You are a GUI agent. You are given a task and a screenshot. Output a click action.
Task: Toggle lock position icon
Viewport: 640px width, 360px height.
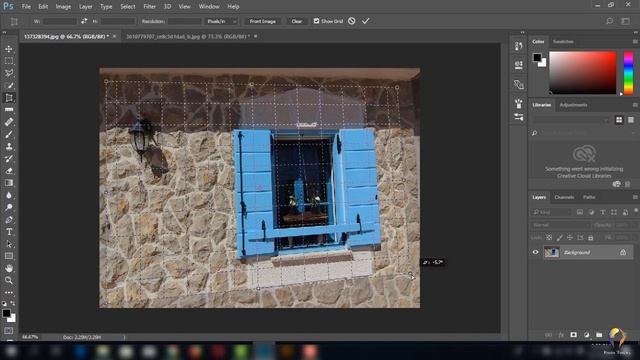570,237
